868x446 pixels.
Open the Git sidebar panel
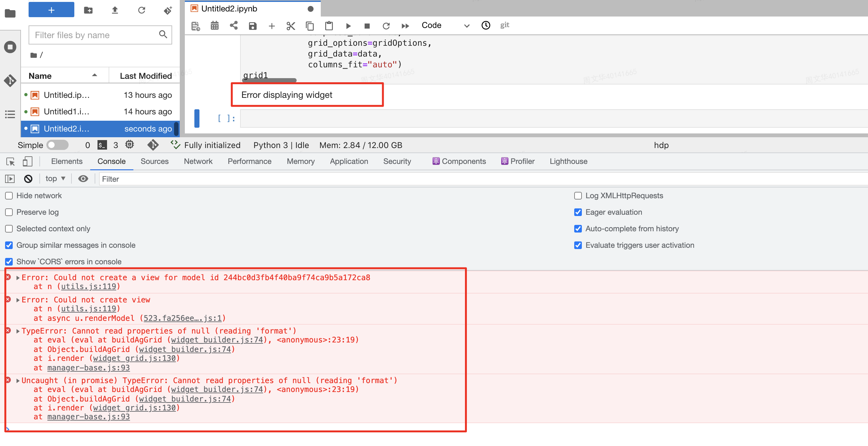click(x=10, y=81)
